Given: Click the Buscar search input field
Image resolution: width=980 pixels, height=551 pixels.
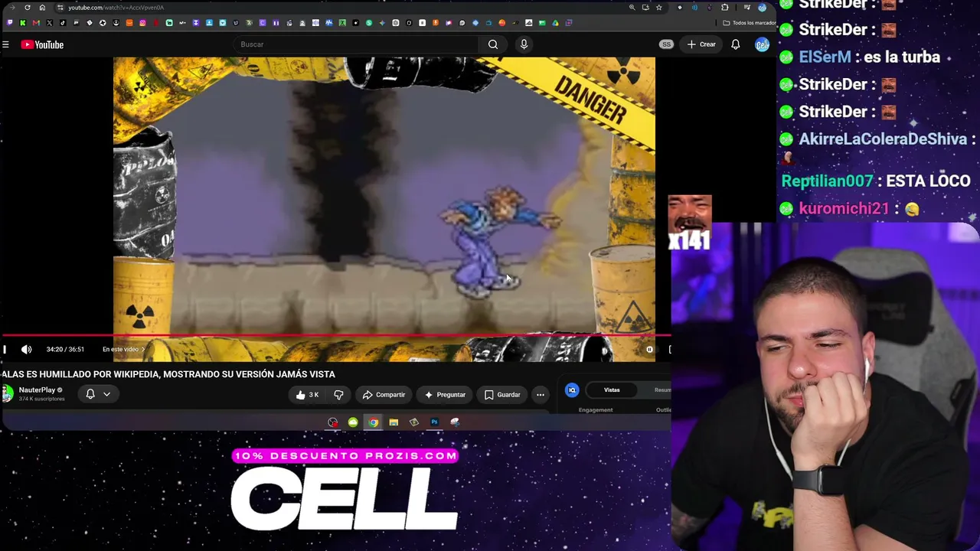Looking at the screenshot, I should [x=358, y=44].
